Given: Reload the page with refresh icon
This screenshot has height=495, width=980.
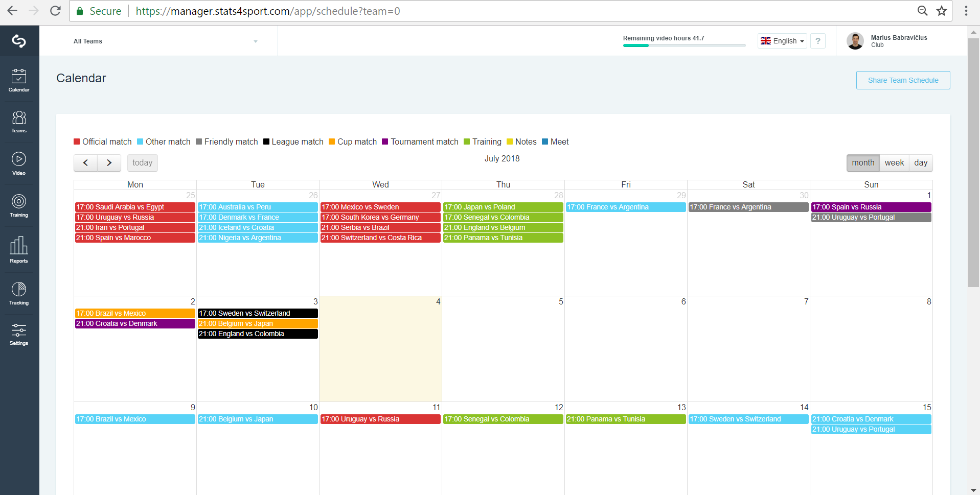Looking at the screenshot, I should pyautogui.click(x=55, y=11).
